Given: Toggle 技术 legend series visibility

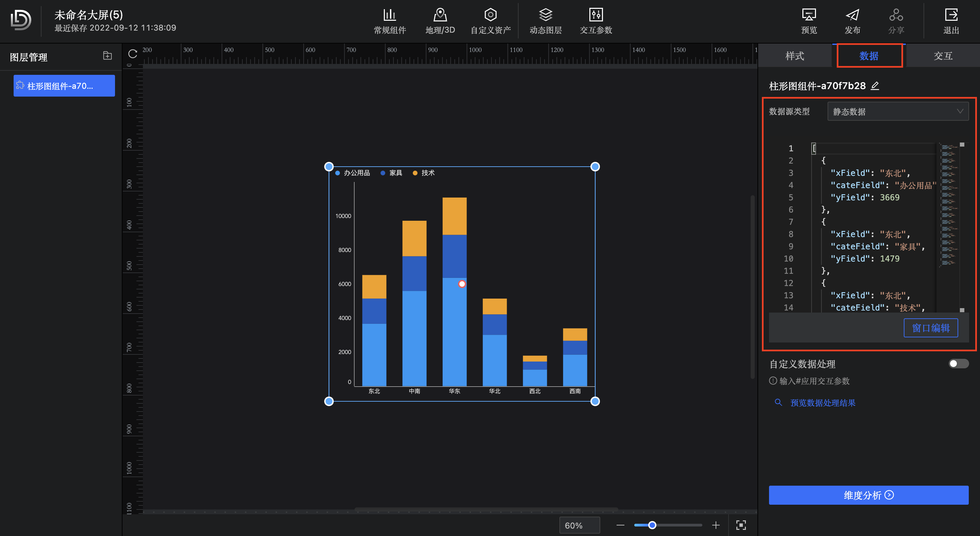Looking at the screenshot, I should click(423, 173).
